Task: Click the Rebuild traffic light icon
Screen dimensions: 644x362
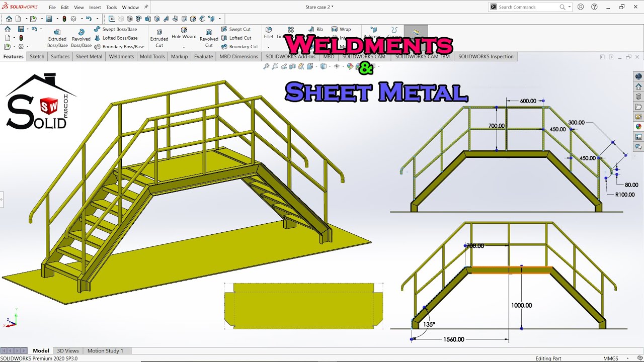Action: [x=64, y=19]
